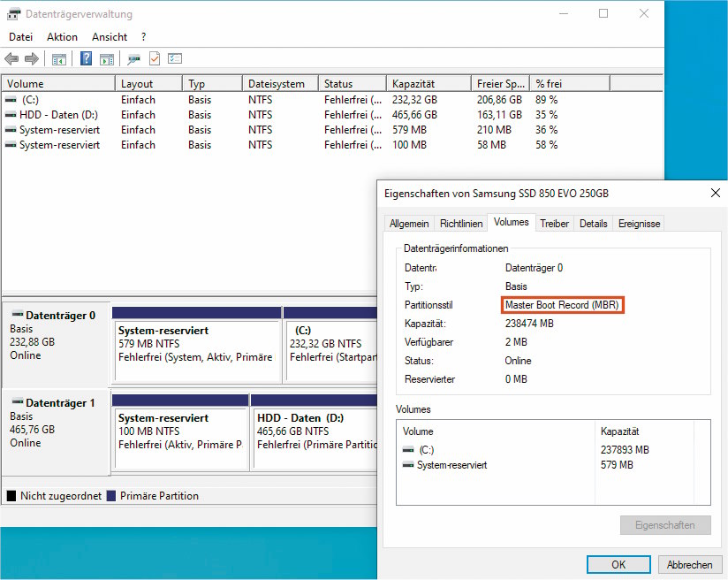Click the disk icon next to Datenträger 0
728x580 pixels.
pyautogui.click(x=17, y=314)
